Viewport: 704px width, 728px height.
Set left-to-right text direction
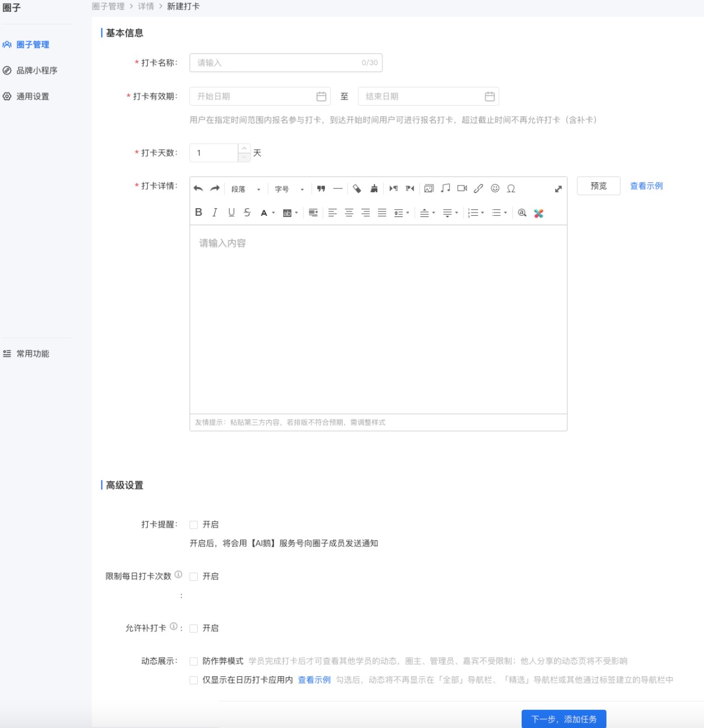click(x=393, y=188)
